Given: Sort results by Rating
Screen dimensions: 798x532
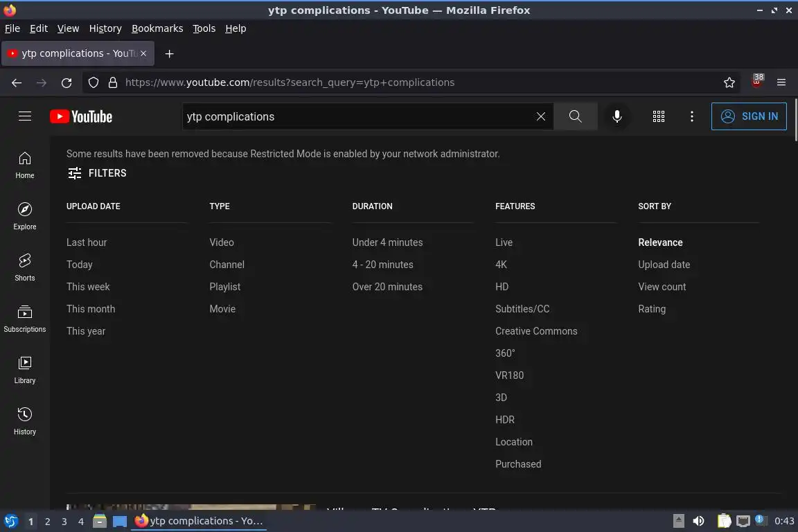Looking at the screenshot, I should click(652, 309).
